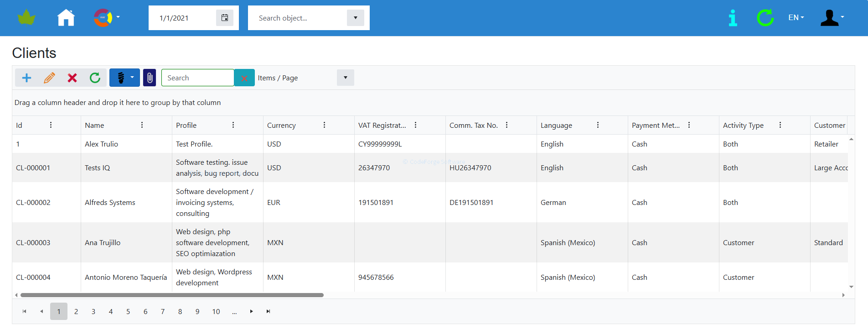
Task: Open the EN language menu
Action: point(796,18)
